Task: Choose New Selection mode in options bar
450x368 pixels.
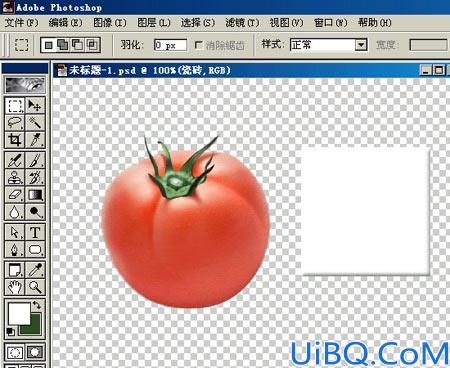Action: (x=49, y=45)
